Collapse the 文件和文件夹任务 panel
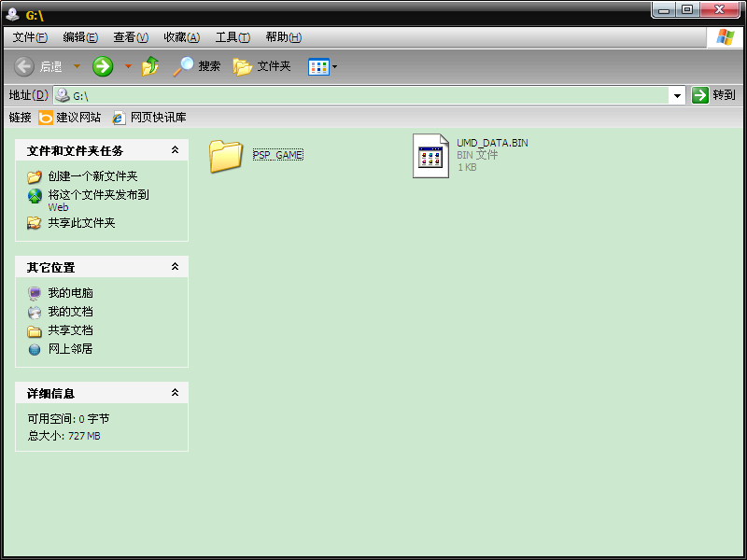Image resolution: width=747 pixels, height=560 pixels. (175, 150)
